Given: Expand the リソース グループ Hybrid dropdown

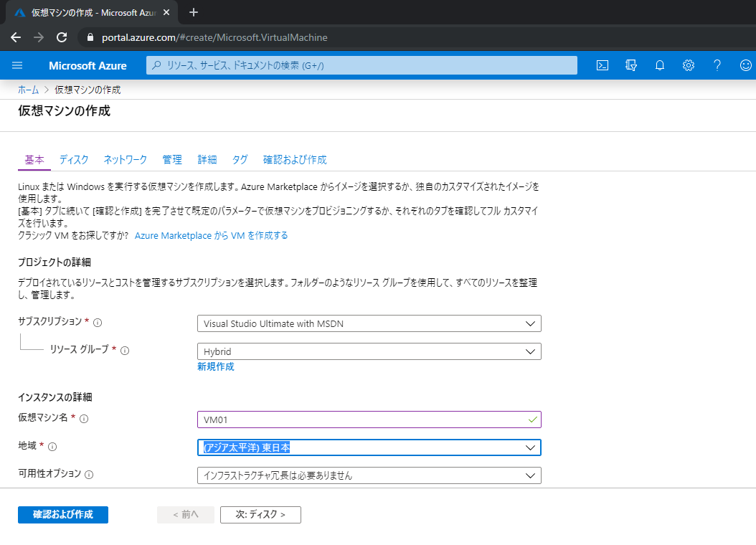Looking at the screenshot, I should (369, 351).
